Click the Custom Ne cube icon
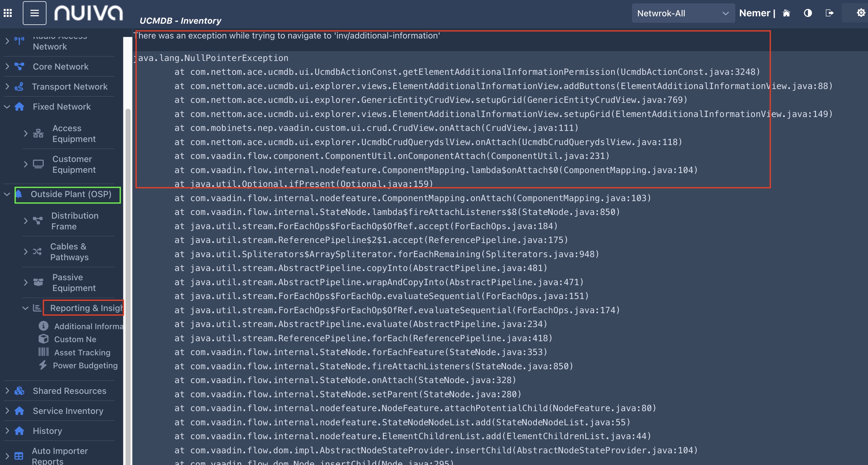This screenshot has height=465, width=868. (x=43, y=339)
